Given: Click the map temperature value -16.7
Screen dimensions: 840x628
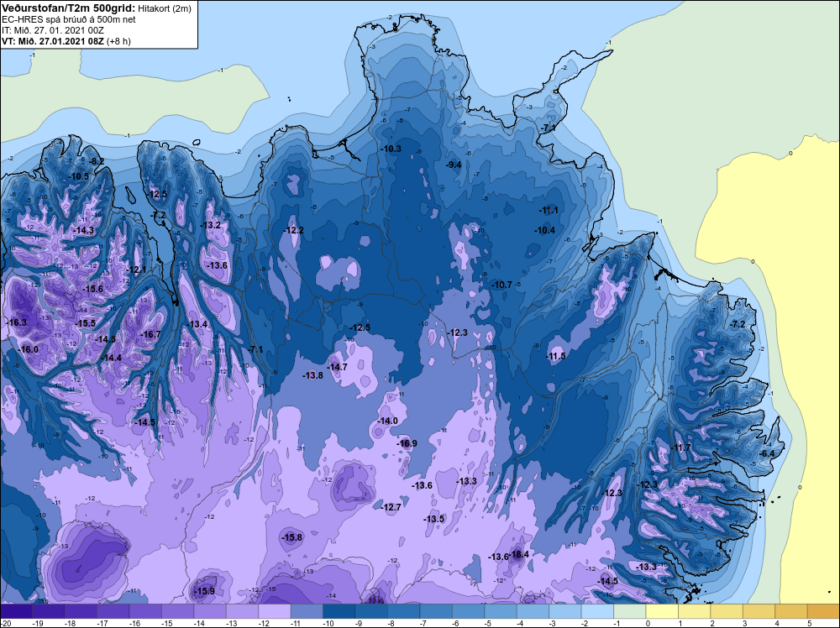Looking at the screenshot, I should 150,334.
